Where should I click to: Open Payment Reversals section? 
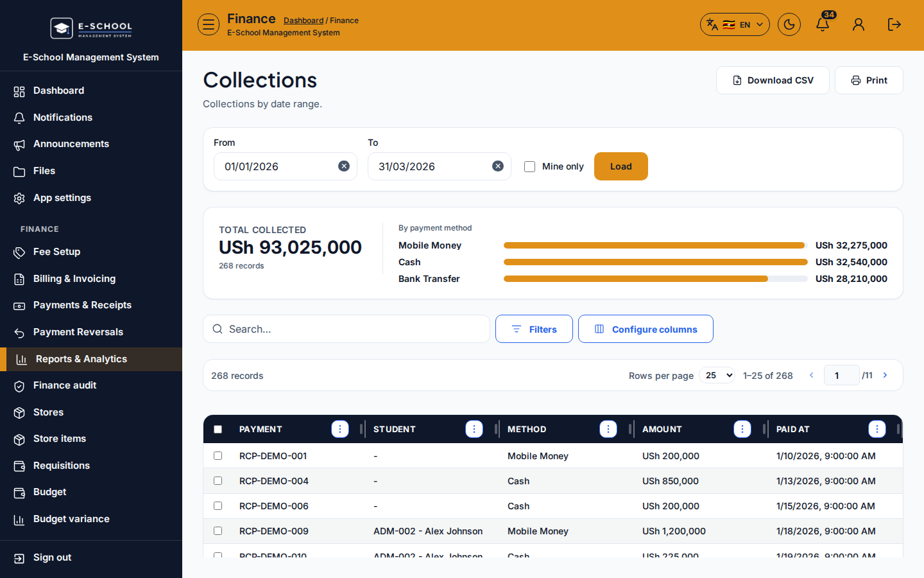tap(91, 332)
